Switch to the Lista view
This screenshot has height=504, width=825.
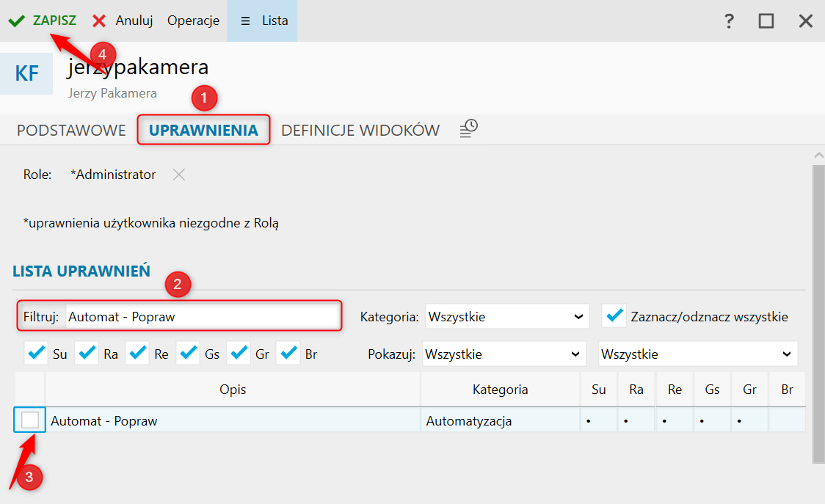click(262, 21)
